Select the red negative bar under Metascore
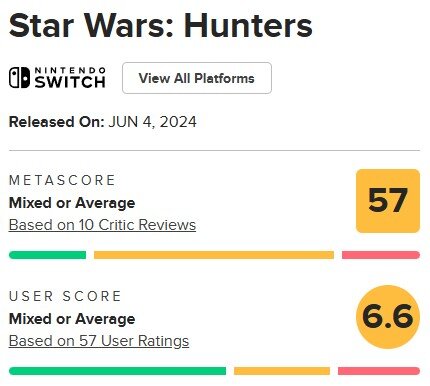This screenshot has width=430, height=386. 381,255
